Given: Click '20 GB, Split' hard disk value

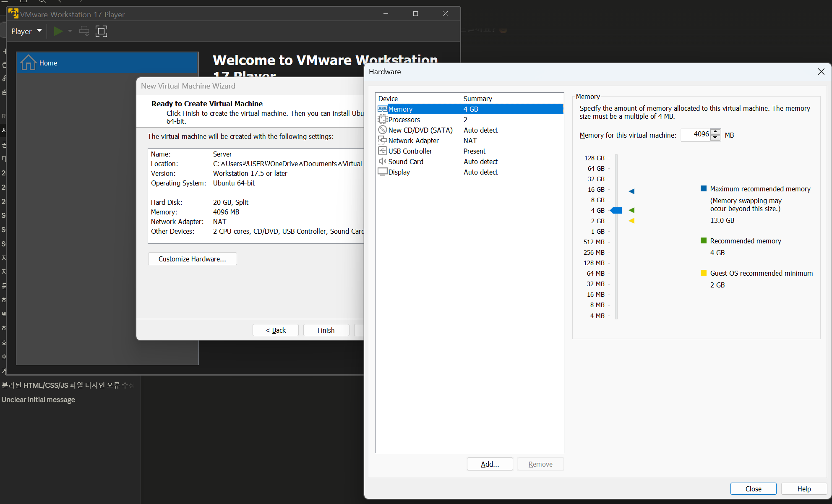Looking at the screenshot, I should tap(231, 202).
